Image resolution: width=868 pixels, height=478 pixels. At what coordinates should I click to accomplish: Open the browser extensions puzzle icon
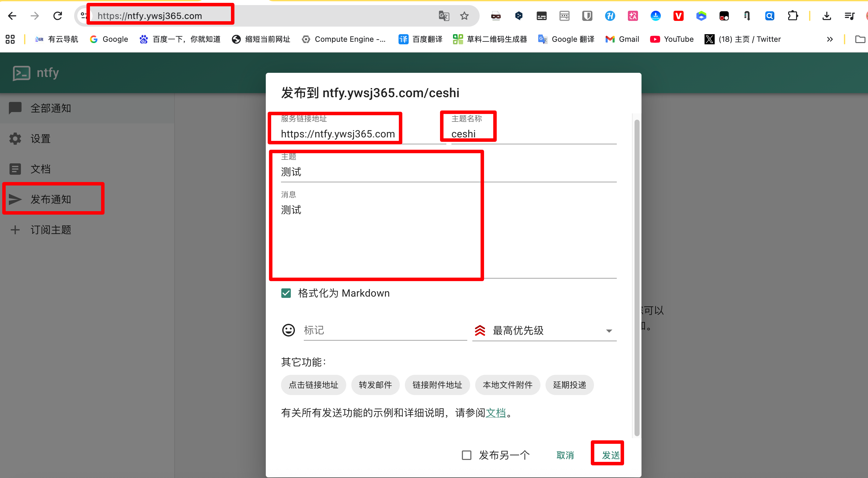tap(793, 16)
